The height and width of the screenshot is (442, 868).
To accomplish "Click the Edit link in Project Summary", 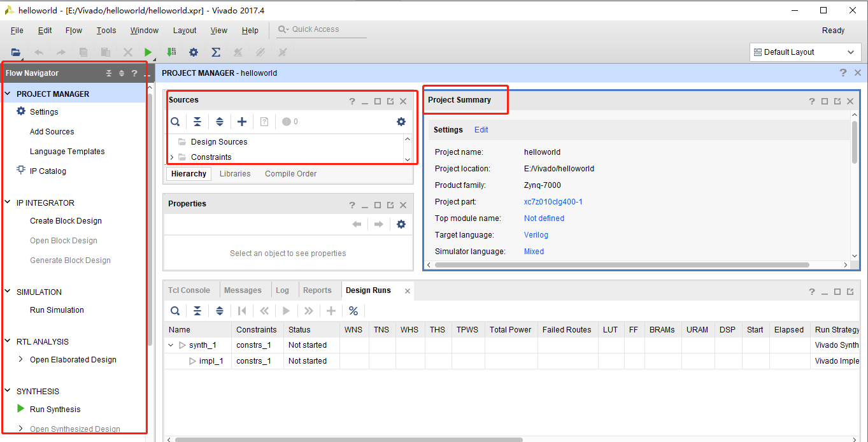I will click(481, 130).
